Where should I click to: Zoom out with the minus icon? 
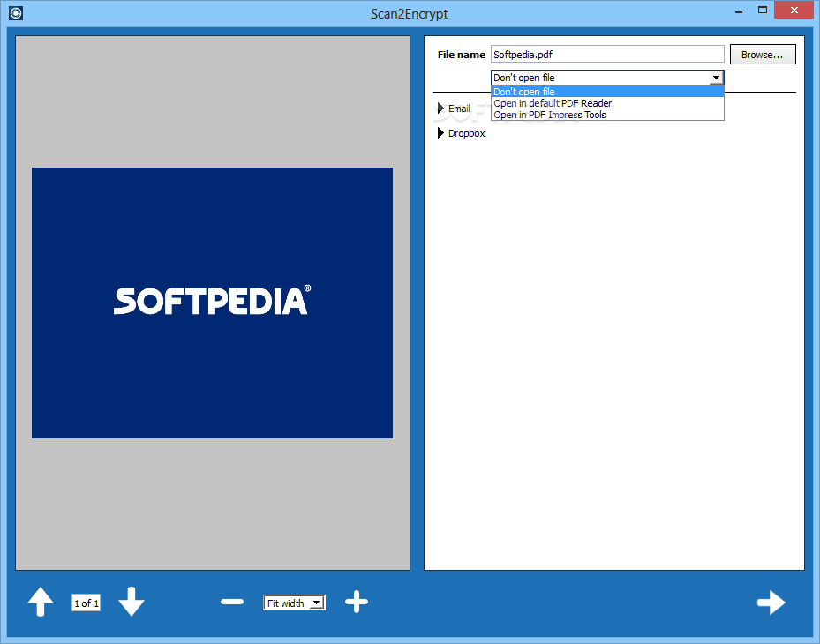click(x=231, y=602)
